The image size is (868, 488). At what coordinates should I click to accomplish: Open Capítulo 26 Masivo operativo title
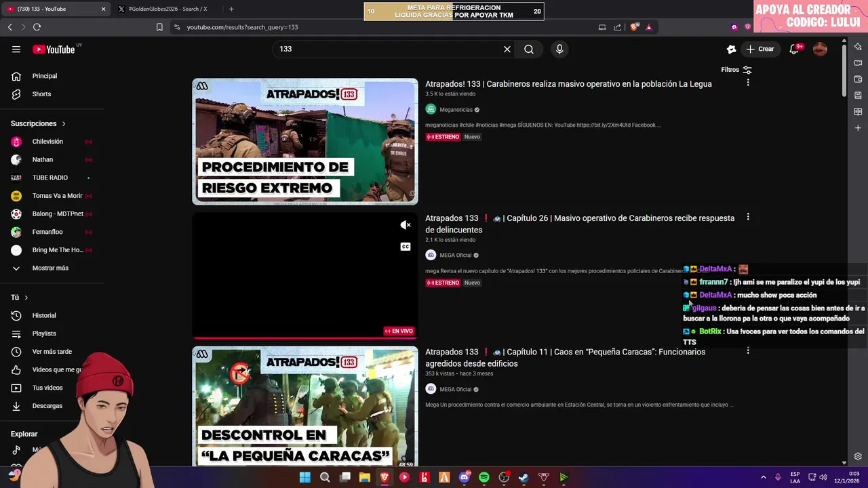(x=580, y=224)
